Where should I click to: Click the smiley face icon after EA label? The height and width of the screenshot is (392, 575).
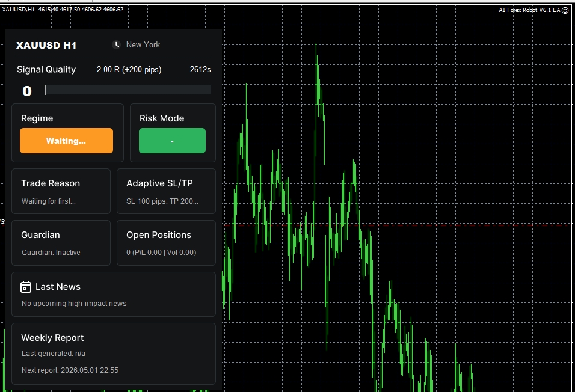[x=565, y=10]
